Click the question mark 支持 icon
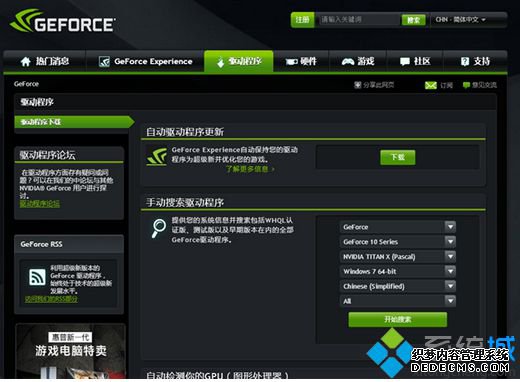Screen dimensions: 520x382 465,61
